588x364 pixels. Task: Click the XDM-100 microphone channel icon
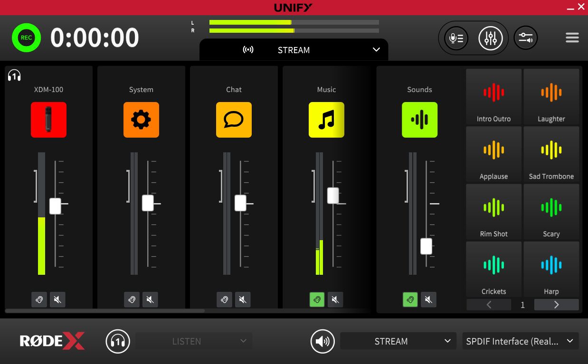(48, 120)
